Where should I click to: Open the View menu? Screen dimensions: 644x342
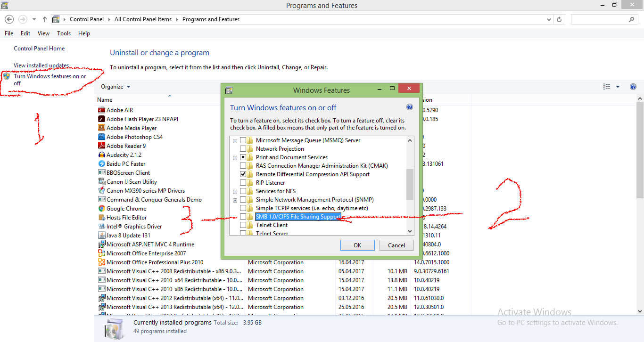43,33
